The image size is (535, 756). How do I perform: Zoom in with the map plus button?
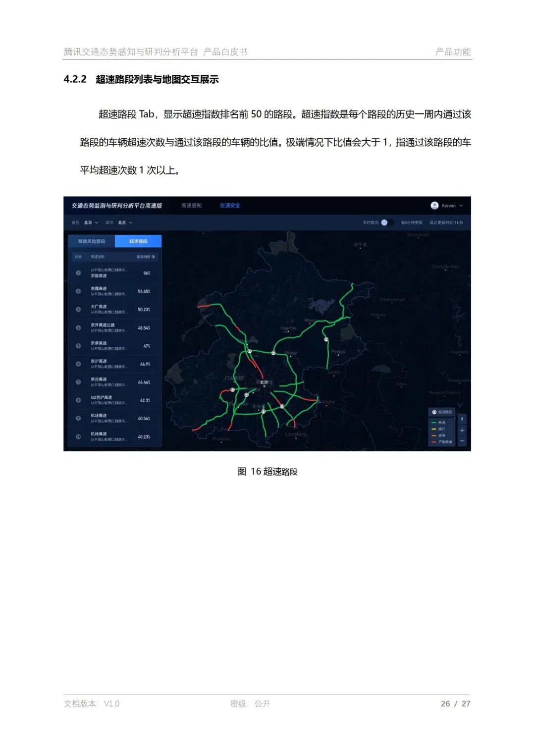click(462, 431)
